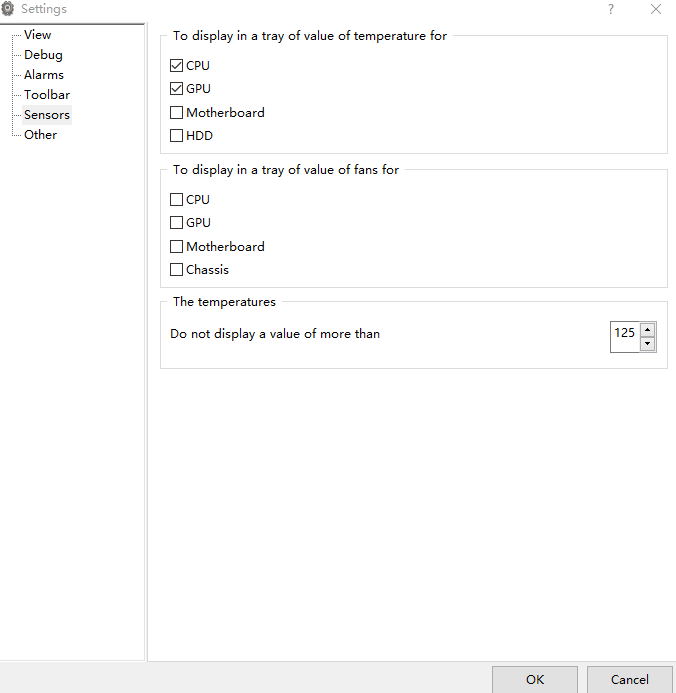Viewport: 676px width, 693px height.
Task: Decrease max temperature with down arrow
Action: [x=647, y=343]
